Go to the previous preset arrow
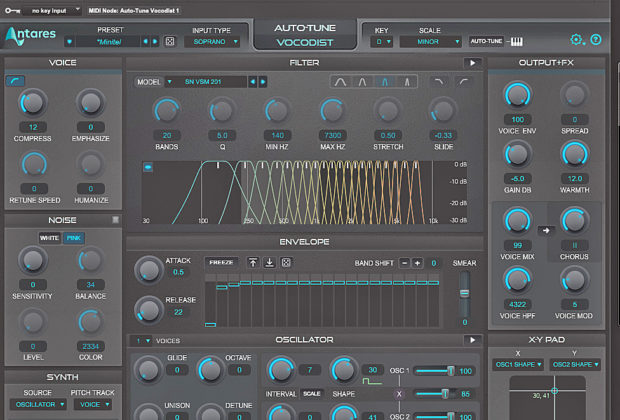 point(146,42)
